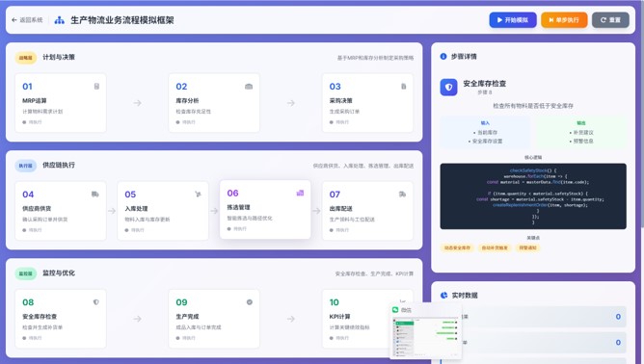The width and height of the screenshot is (644, 364).
Task: Select the 出库配送 step title
Action: coord(341,208)
